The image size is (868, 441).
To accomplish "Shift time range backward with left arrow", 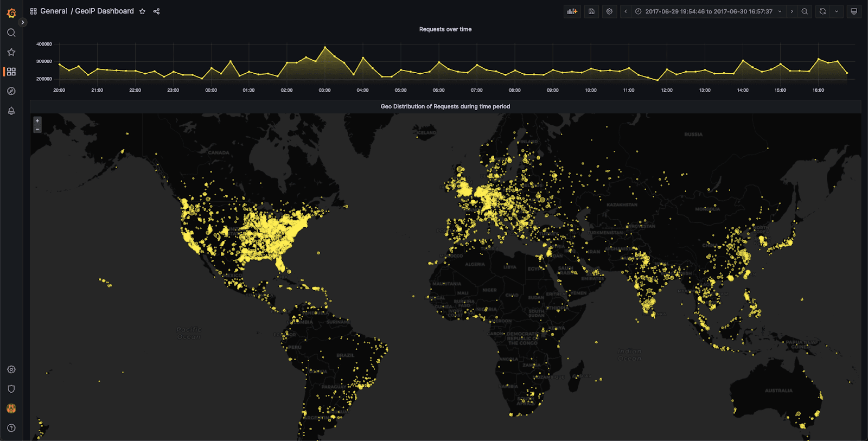I will click(626, 11).
